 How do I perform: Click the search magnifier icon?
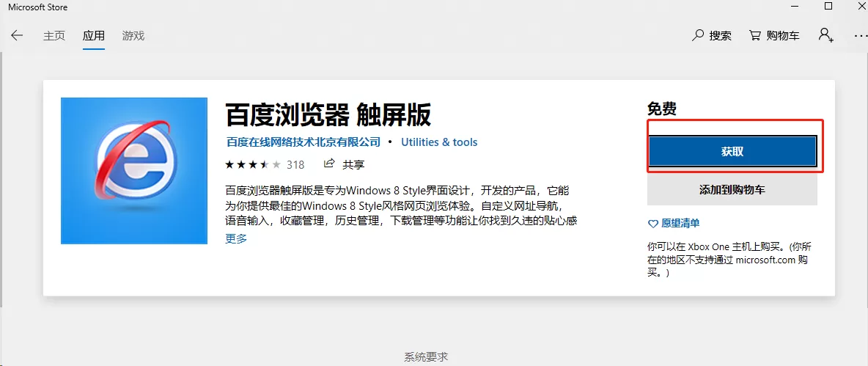[697, 35]
